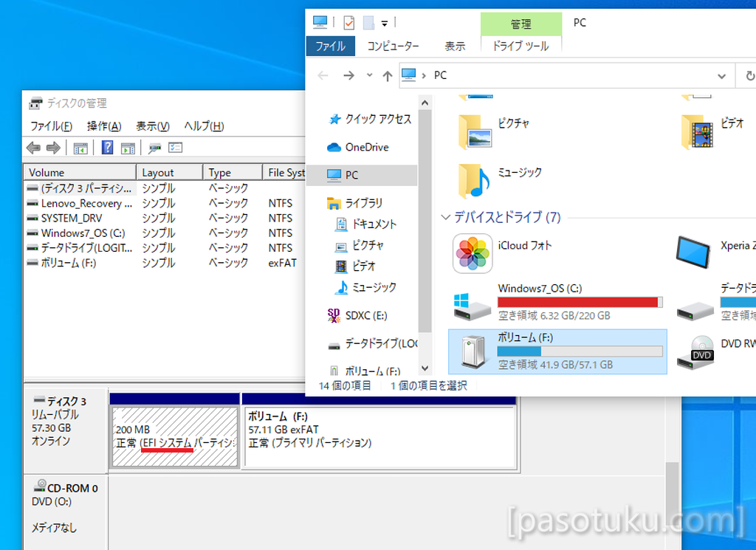
Task: Open the recent locations dropdown arrow
Action: point(371,75)
